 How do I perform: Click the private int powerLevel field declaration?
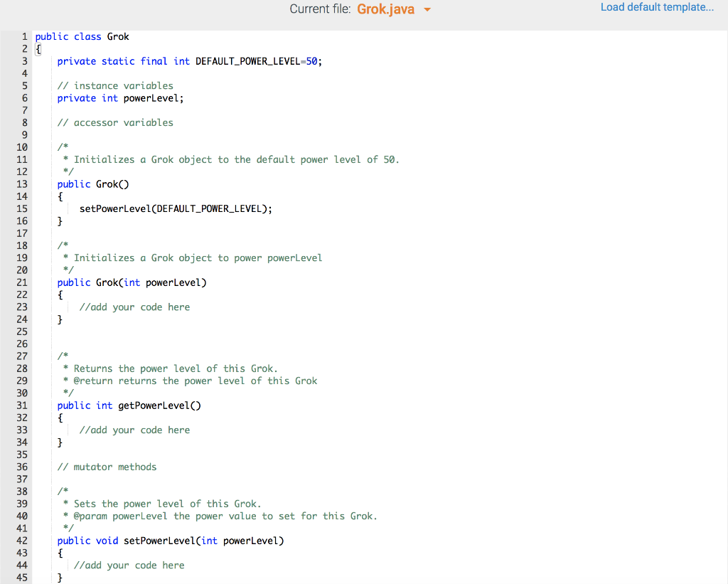pos(119,97)
